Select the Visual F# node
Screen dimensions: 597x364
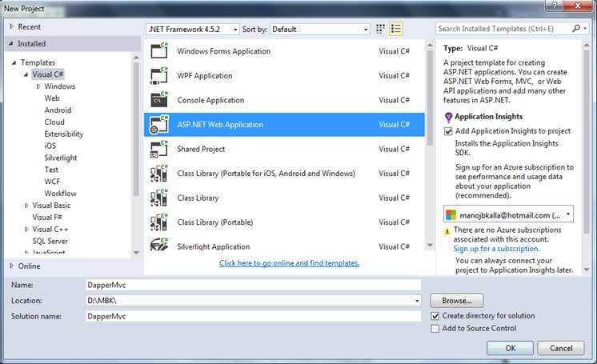(47, 217)
